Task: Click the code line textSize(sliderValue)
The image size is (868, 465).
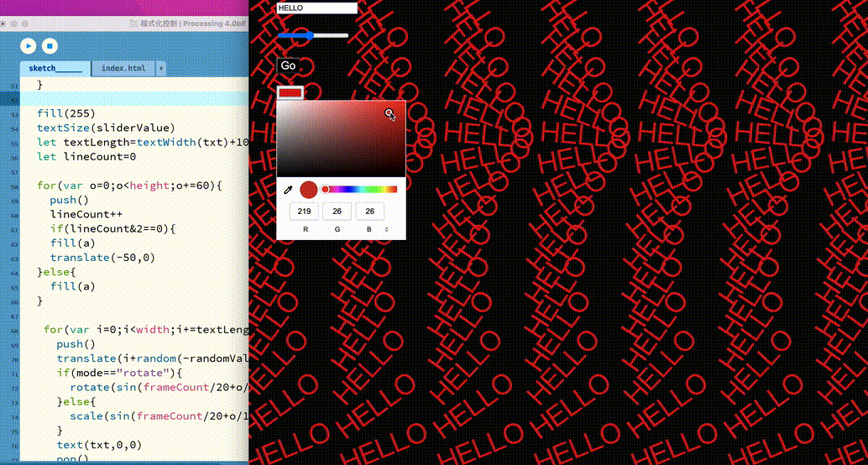Action: click(106, 128)
